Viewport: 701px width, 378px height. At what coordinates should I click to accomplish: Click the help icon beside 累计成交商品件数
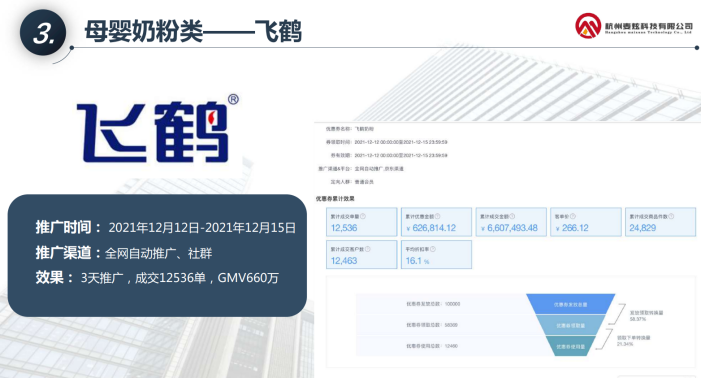(x=671, y=216)
